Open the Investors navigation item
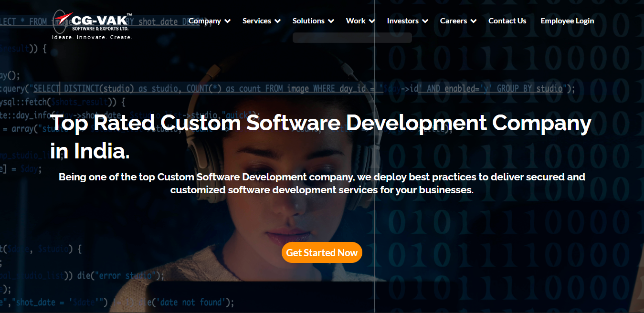The width and height of the screenshot is (644, 313). coord(402,21)
